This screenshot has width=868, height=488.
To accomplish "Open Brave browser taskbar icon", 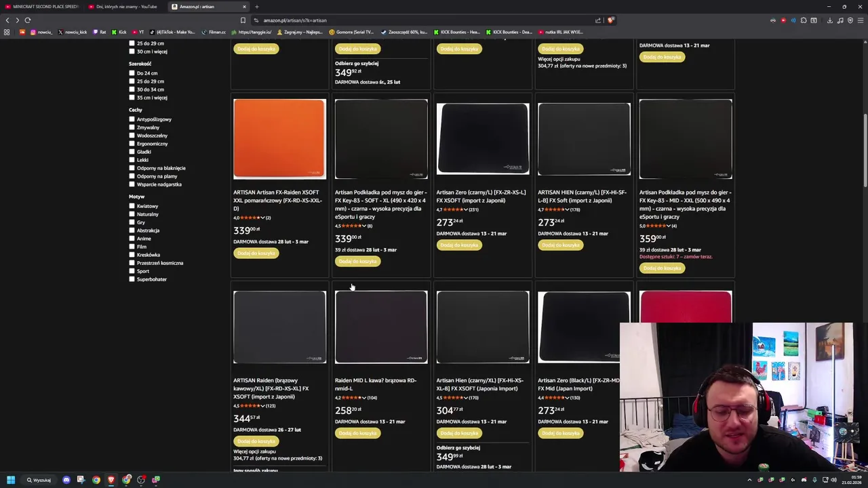I will [111, 480].
